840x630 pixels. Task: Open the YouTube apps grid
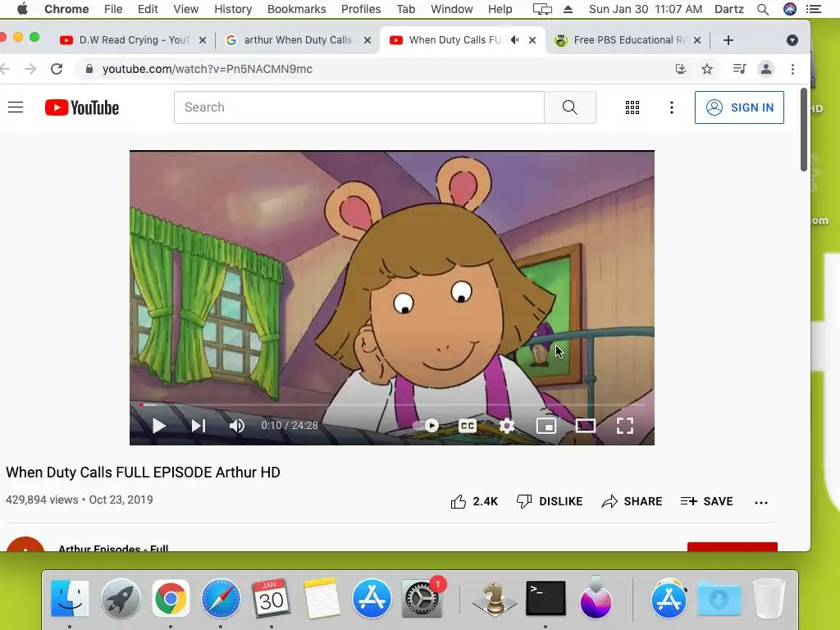[x=632, y=107]
